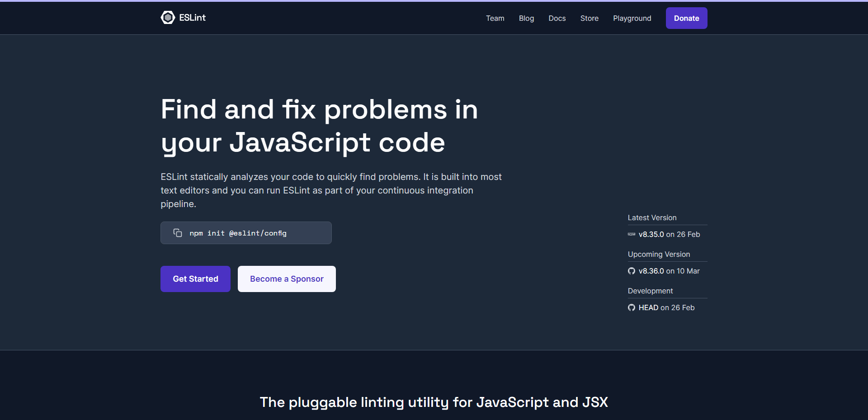Click the Donate button
Viewport: 868px width, 420px height.
pyautogui.click(x=686, y=18)
